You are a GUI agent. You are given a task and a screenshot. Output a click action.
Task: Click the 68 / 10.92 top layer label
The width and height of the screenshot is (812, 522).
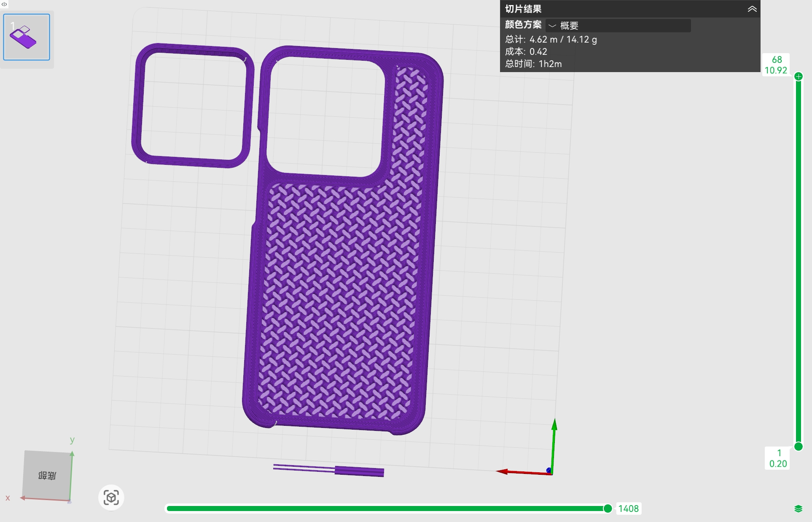776,65
